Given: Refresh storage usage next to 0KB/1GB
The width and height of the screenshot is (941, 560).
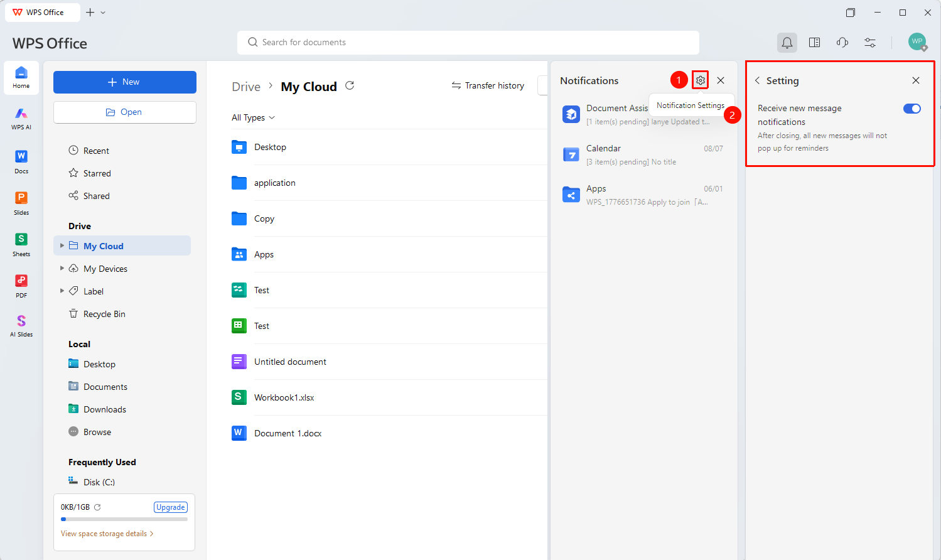Looking at the screenshot, I should (97, 507).
